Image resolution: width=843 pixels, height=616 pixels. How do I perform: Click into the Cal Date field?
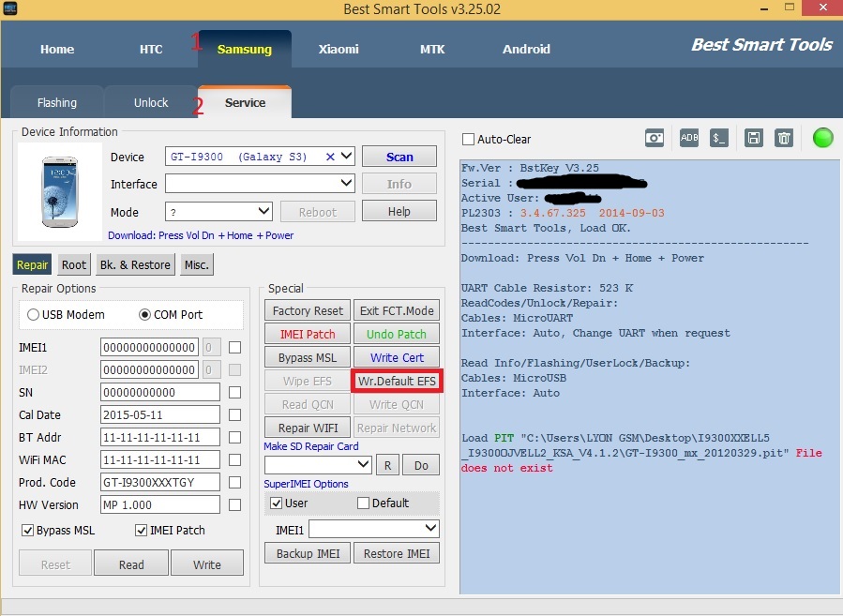point(159,415)
